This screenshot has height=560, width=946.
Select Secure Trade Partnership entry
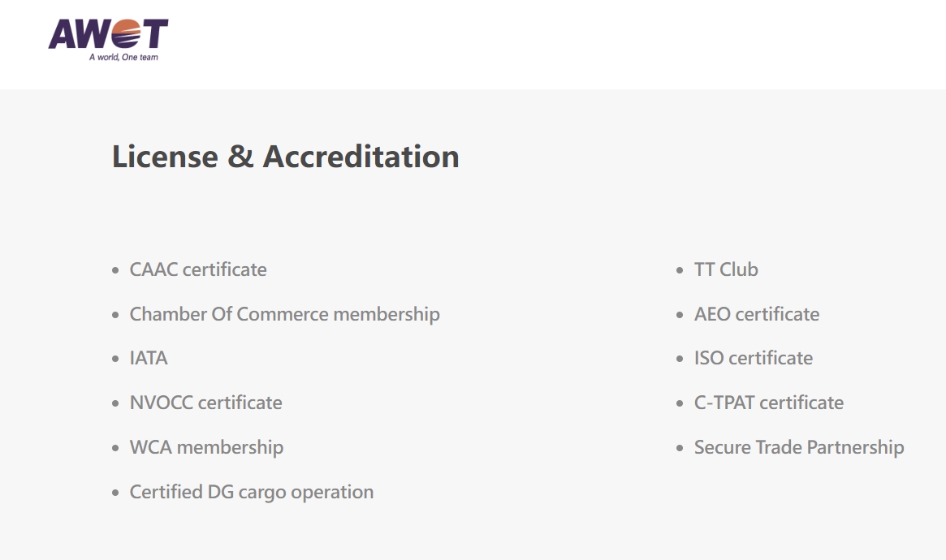pyautogui.click(x=799, y=447)
